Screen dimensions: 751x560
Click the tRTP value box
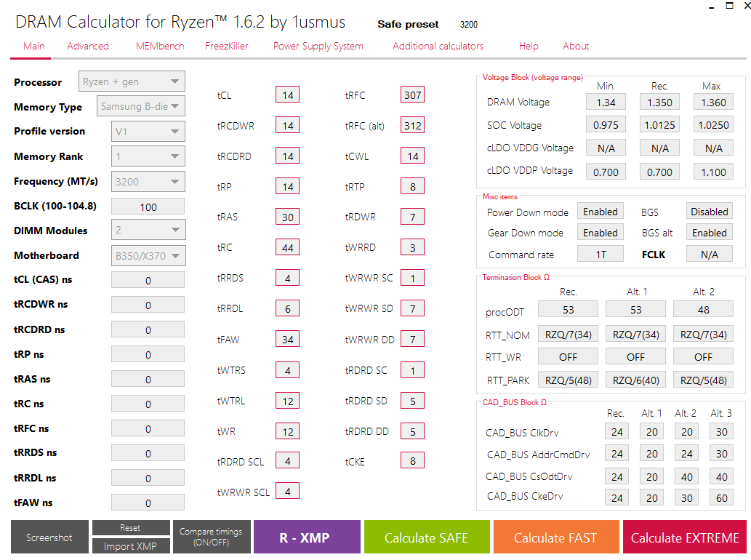point(412,186)
